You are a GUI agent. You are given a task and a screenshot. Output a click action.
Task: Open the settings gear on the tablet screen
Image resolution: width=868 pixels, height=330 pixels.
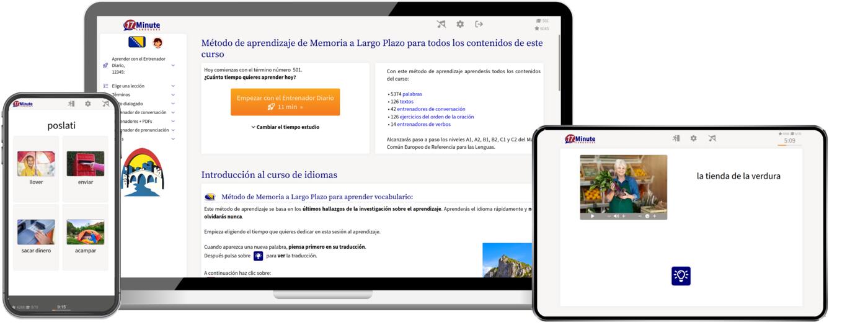click(693, 138)
